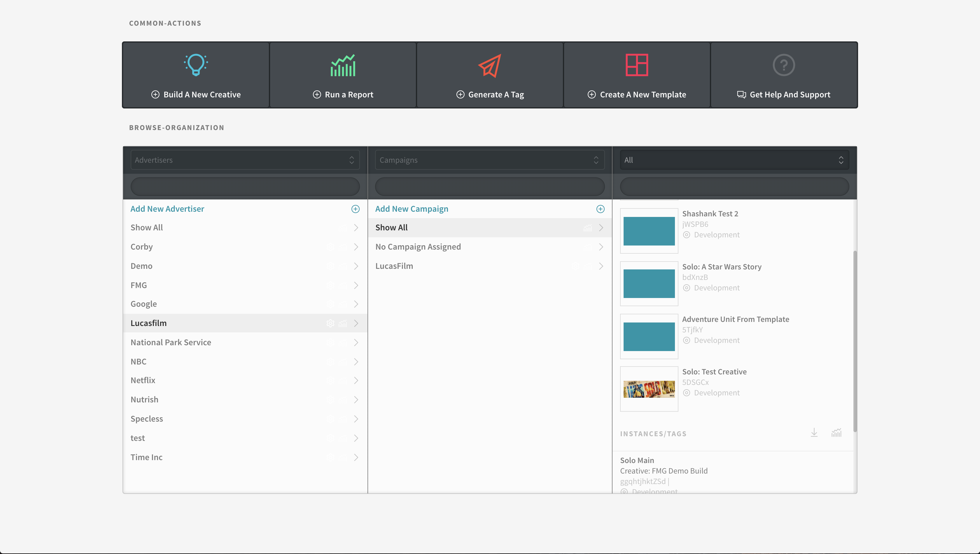Image resolution: width=980 pixels, height=554 pixels.
Task: Open Solo: A Star Wars Story thumbnail
Action: pos(649,284)
